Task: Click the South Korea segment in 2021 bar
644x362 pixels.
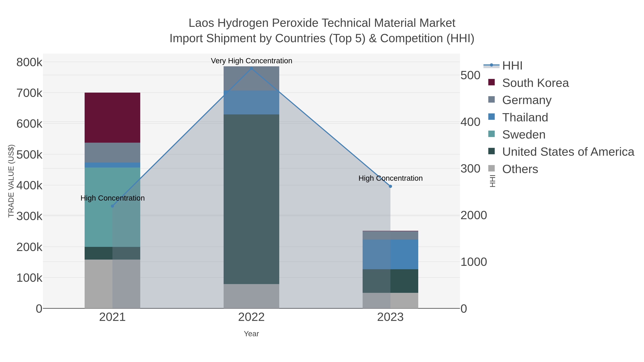Action: coord(113,118)
